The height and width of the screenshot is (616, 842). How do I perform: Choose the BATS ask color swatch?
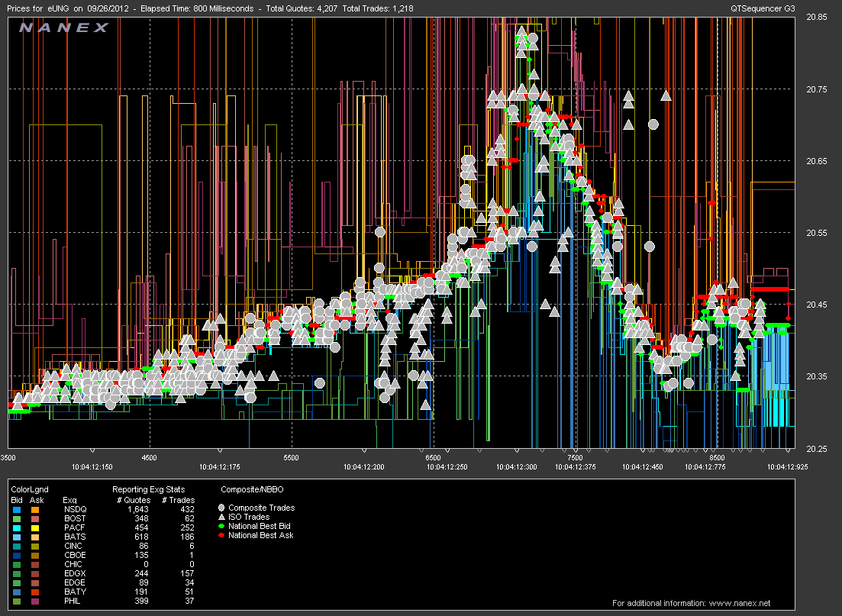pyautogui.click(x=35, y=537)
